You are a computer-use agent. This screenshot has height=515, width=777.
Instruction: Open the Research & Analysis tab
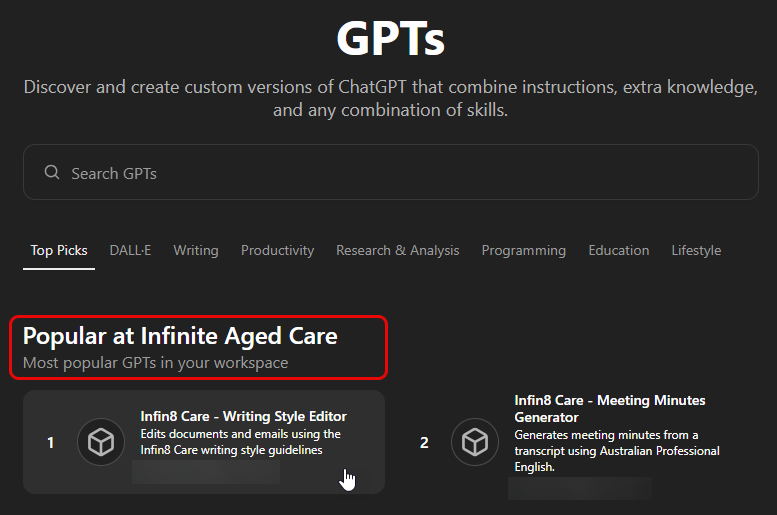(x=397, y=250)
